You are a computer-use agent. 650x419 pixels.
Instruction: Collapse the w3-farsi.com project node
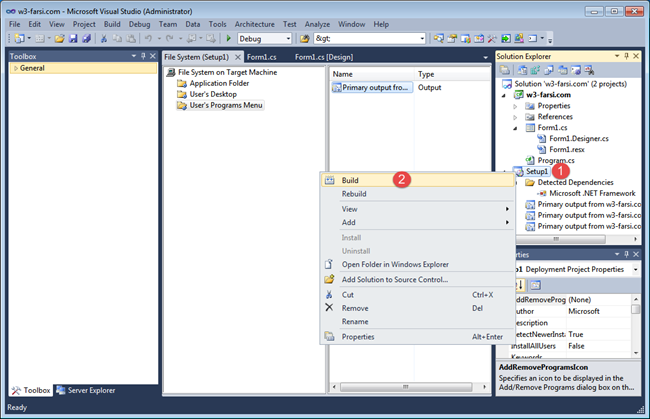[504, 95]
